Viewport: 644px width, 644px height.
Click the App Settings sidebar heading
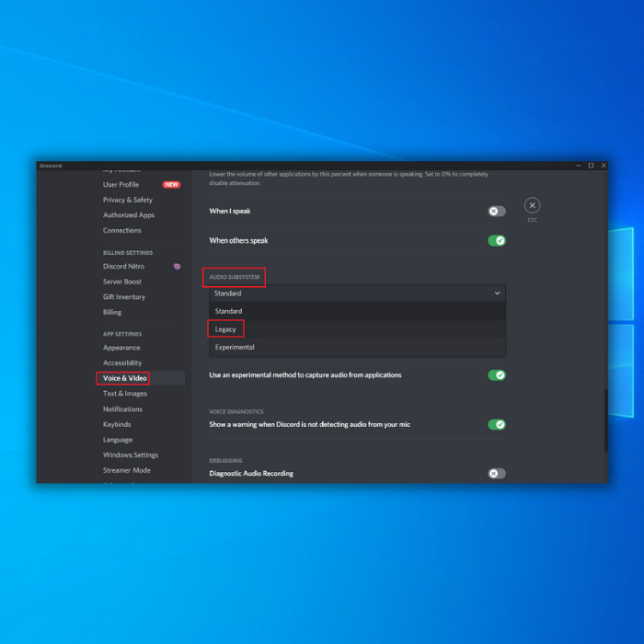pyautogui.click(x=122, y=334)
